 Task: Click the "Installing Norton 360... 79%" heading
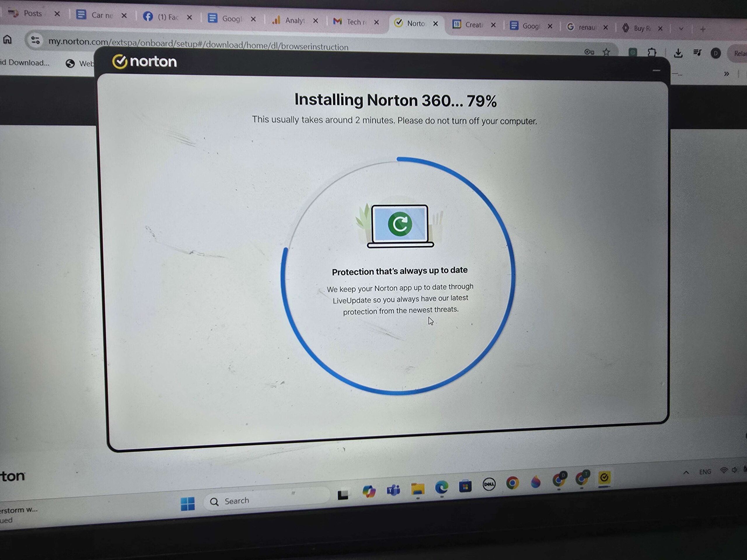pyautogui.click(x=395, y=100)
